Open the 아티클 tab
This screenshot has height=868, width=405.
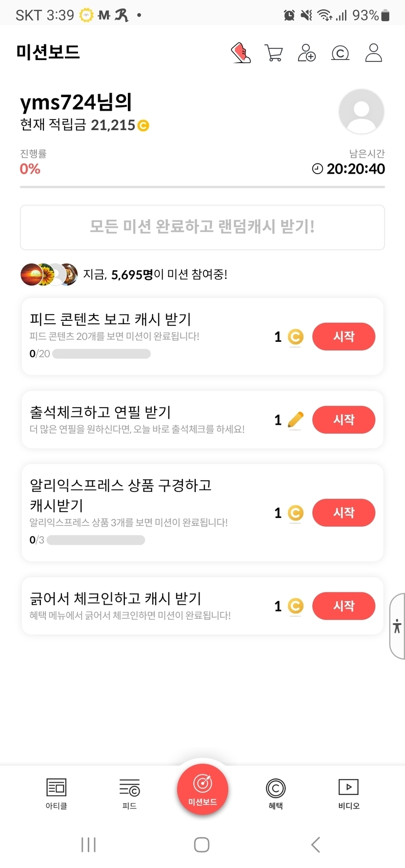pyautogui.click(x=56, y=793)
